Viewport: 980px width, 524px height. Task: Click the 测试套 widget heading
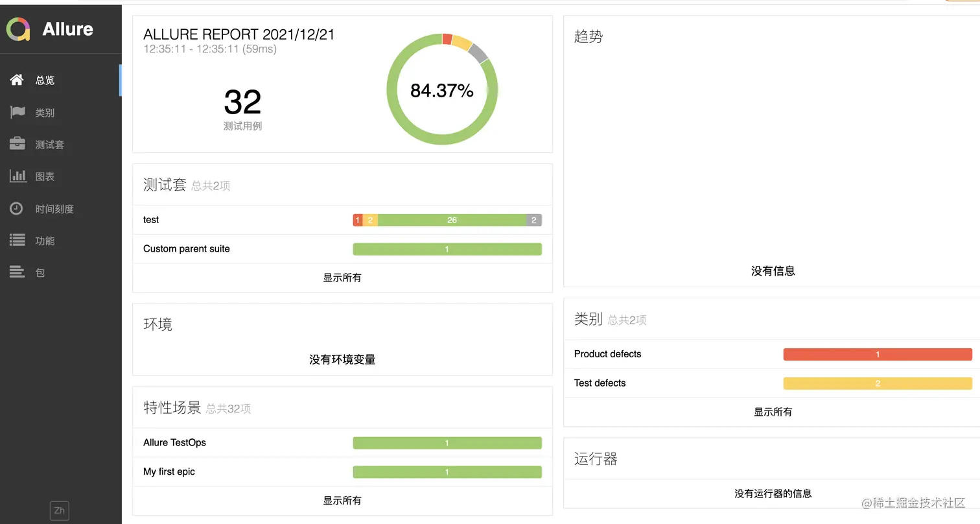coord(165,185)
